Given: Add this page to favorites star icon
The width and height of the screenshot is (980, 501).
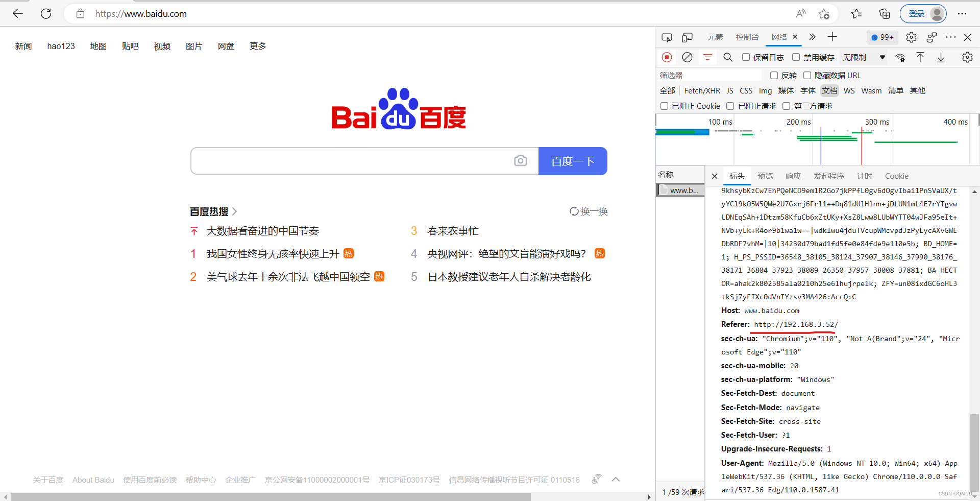Looking at the screenshot, I should click(824, 14).
